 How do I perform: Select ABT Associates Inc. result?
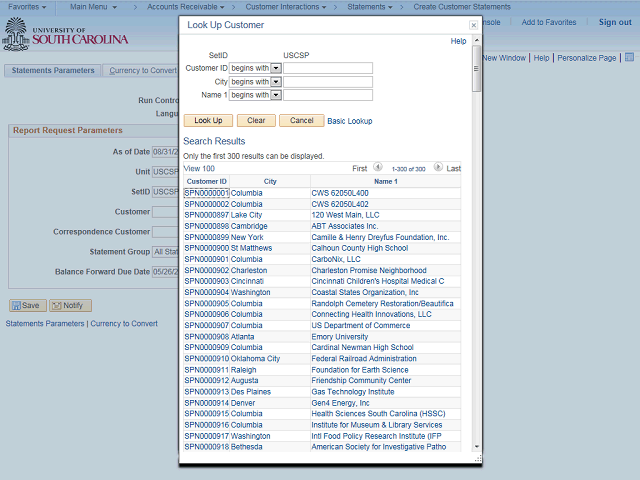coord(344,226)
